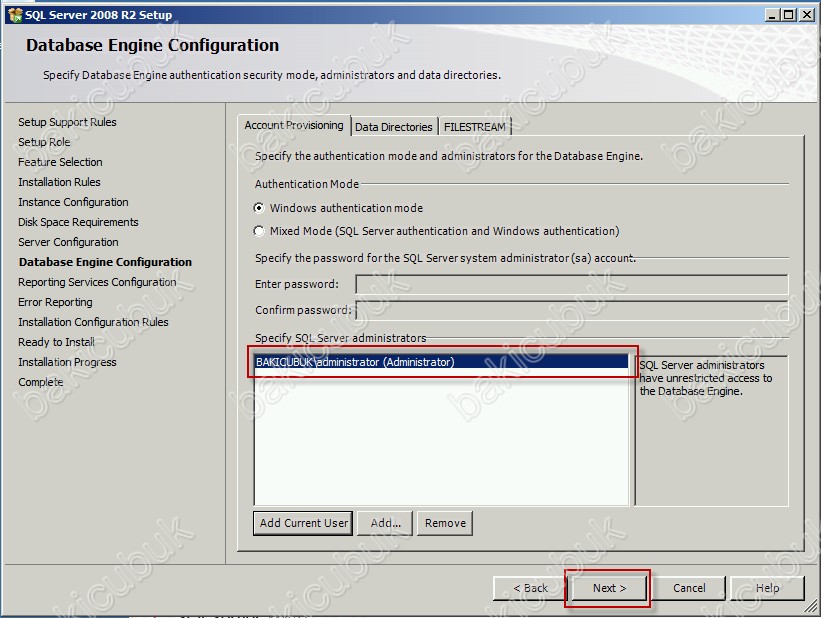Select Windows authentication mode radio button
The image size is (821, 618).
point(259,208)
